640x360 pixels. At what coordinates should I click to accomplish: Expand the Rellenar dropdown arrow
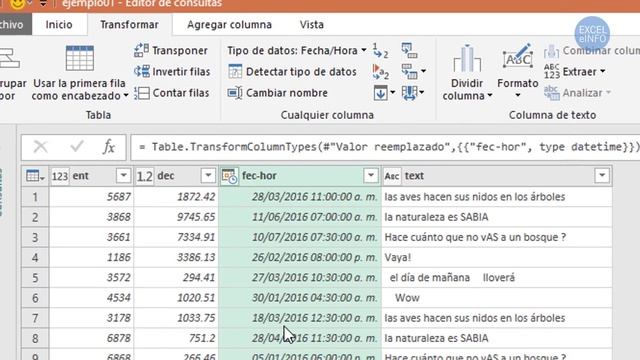pyautogui.click(x=393, y=93)
